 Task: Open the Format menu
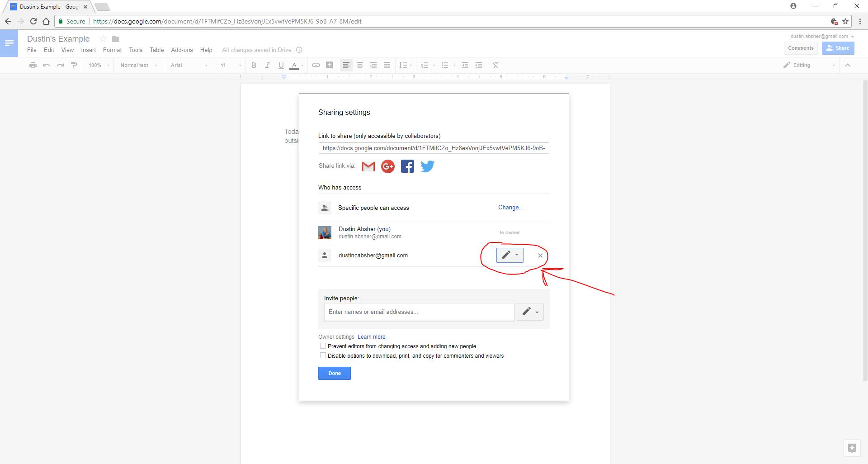112,50
